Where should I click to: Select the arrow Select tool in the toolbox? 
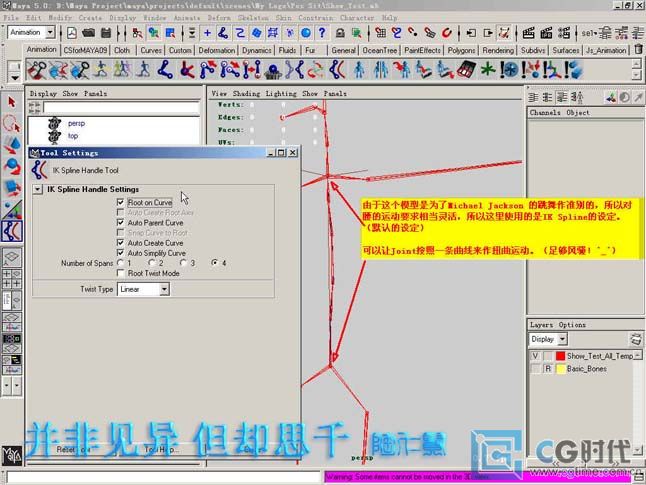coord(12,102)
